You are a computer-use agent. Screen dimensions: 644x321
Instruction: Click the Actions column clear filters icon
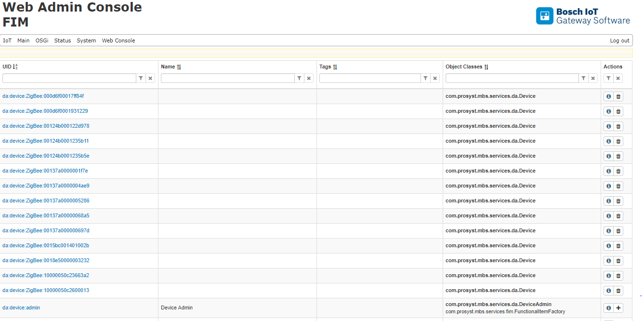[x=618, y=78]
